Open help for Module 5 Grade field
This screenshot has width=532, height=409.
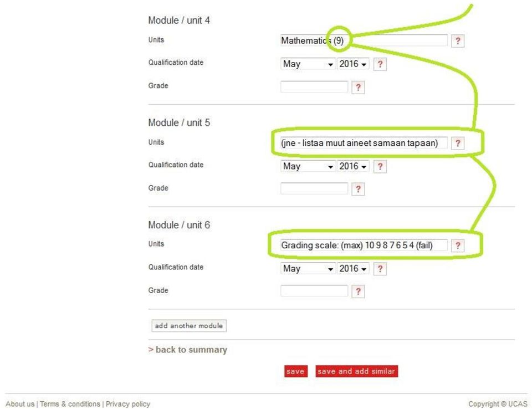[x=358, y=189]
